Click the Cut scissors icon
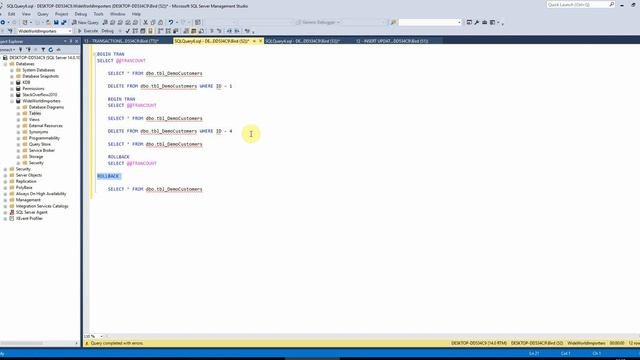The image size is (640, 360). click(145, 22)
